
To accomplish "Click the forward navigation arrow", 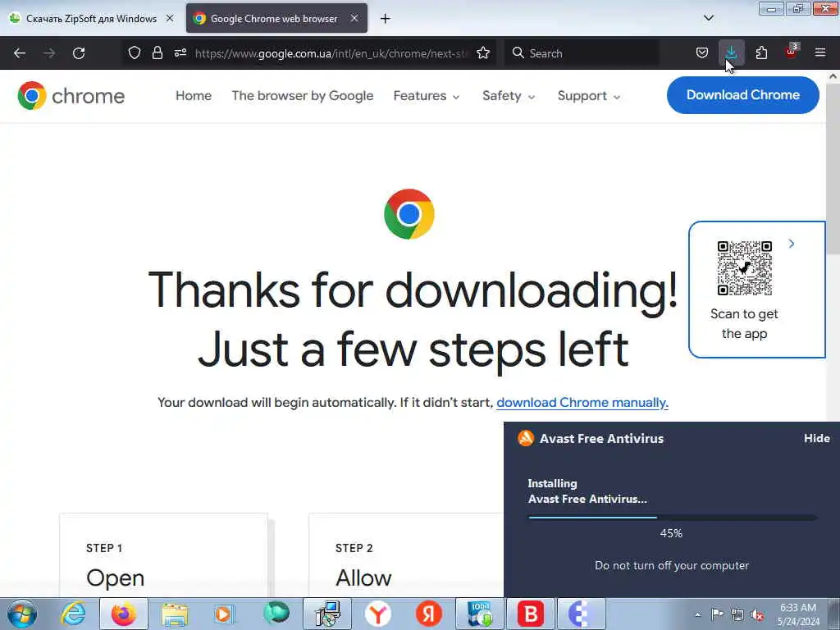I will click(x=48, y=53).
